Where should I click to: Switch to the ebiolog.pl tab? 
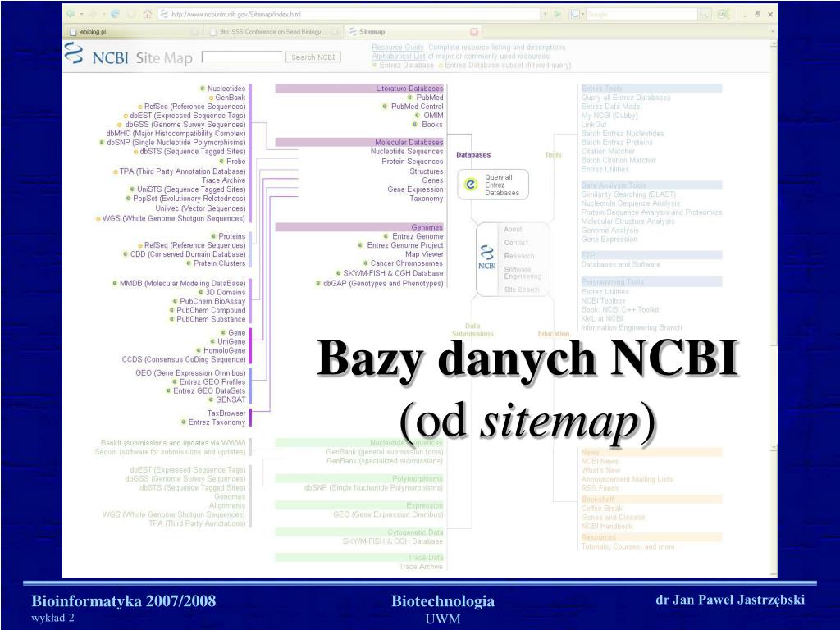click(134, 32)
